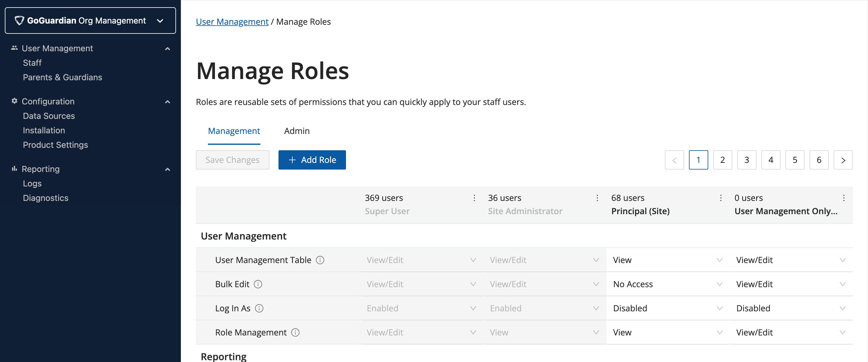Open User Management Only Log In As dropdown

[x=791, y=308]
